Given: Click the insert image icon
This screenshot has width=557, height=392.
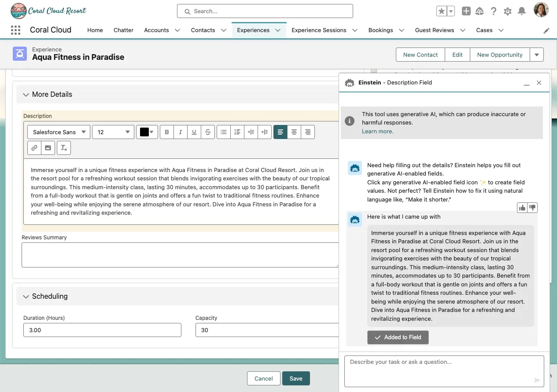Looking at the screenshot, I should click(48, 148).
